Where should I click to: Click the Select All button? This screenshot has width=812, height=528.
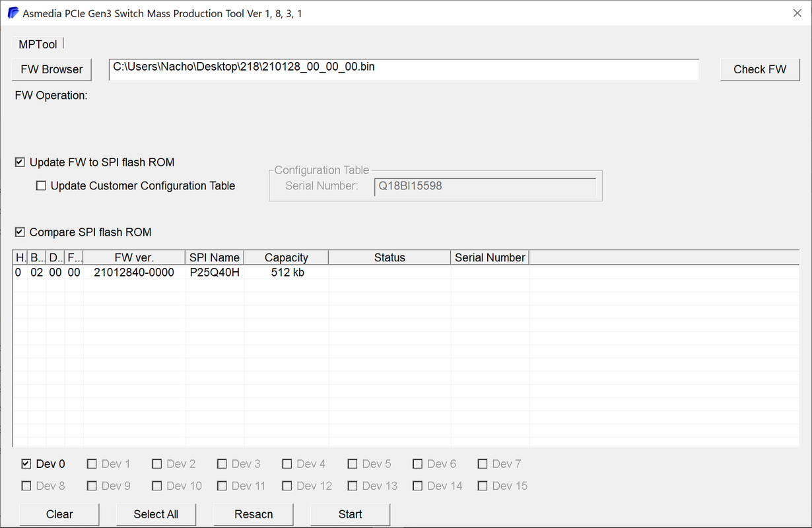click(156, 515)
